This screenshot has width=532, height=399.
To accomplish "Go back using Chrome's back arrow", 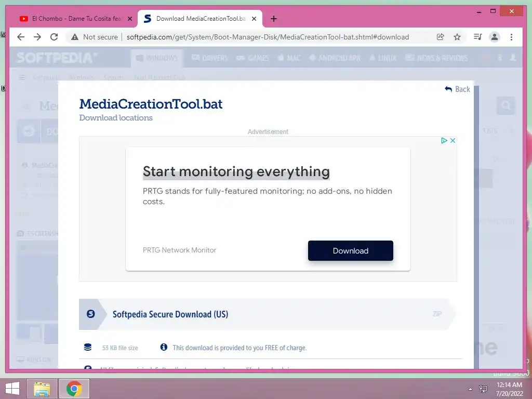I will pyautogui.click(x=21, y=37).
